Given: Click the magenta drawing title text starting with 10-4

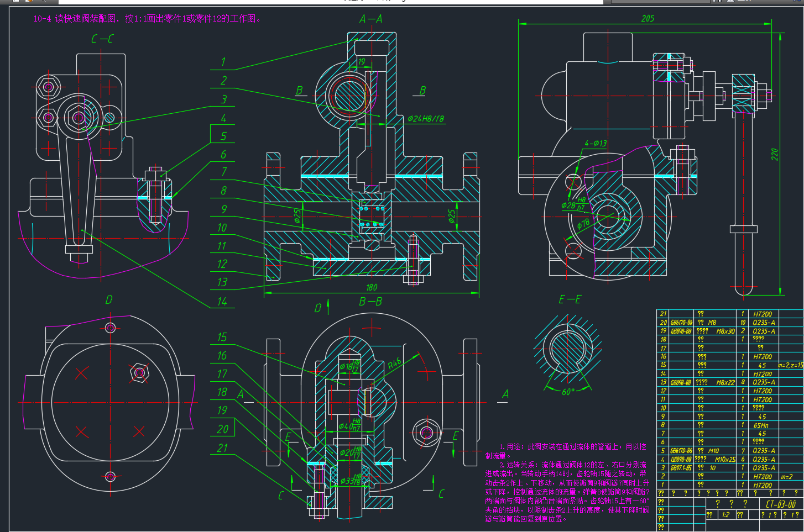Looking at the screenshot, I should point(147,19).
